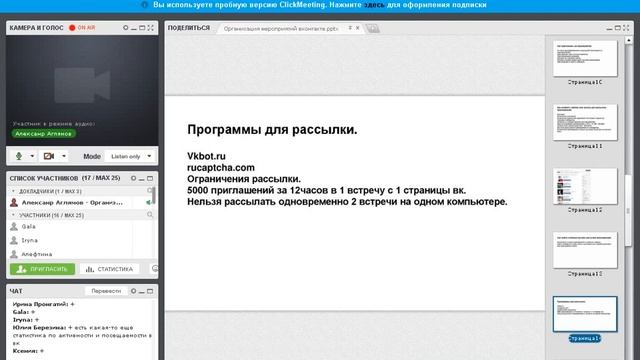Image resolution: width=640 pixels, height=360 pixels.
Task: Toggle the webcam using the camera icon
Action: 49,156
